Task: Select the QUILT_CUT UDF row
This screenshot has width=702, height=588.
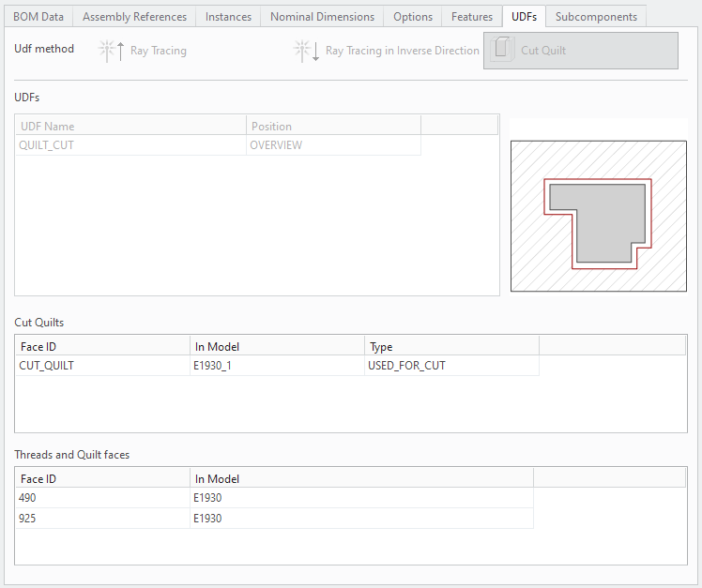Action: (219, 145)
